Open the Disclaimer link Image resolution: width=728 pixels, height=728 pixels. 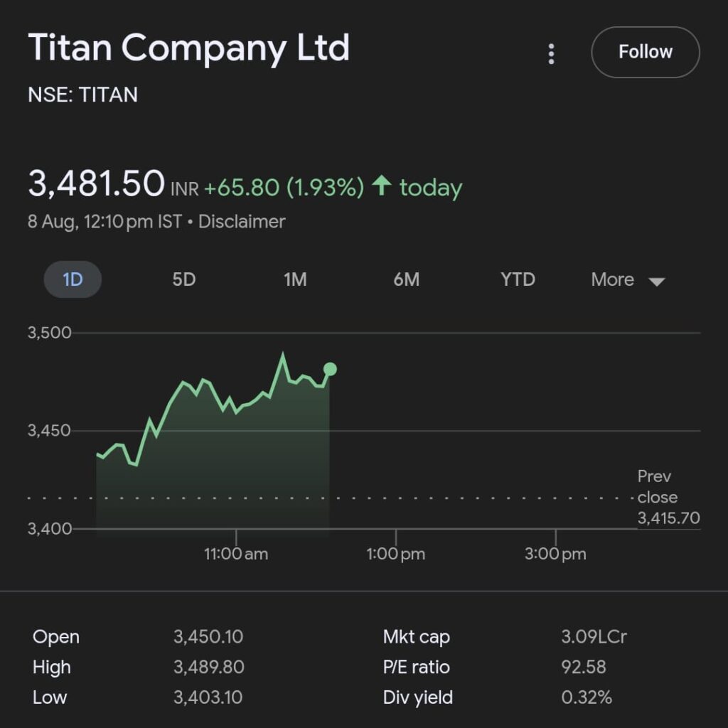coord(243,221)
